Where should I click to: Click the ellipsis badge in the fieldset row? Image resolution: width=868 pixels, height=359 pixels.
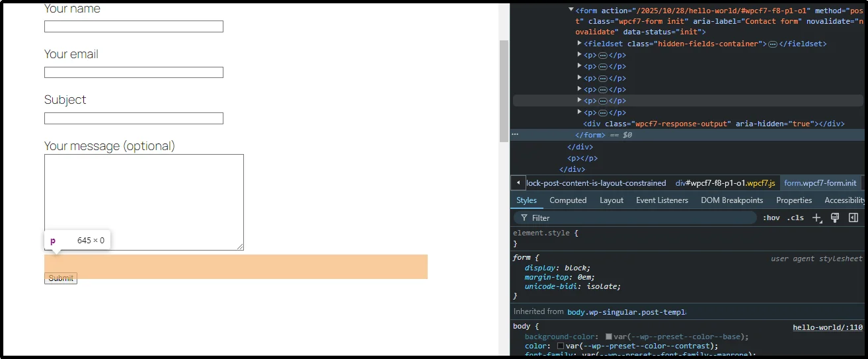pyautogui.click(x=772, y=44)
